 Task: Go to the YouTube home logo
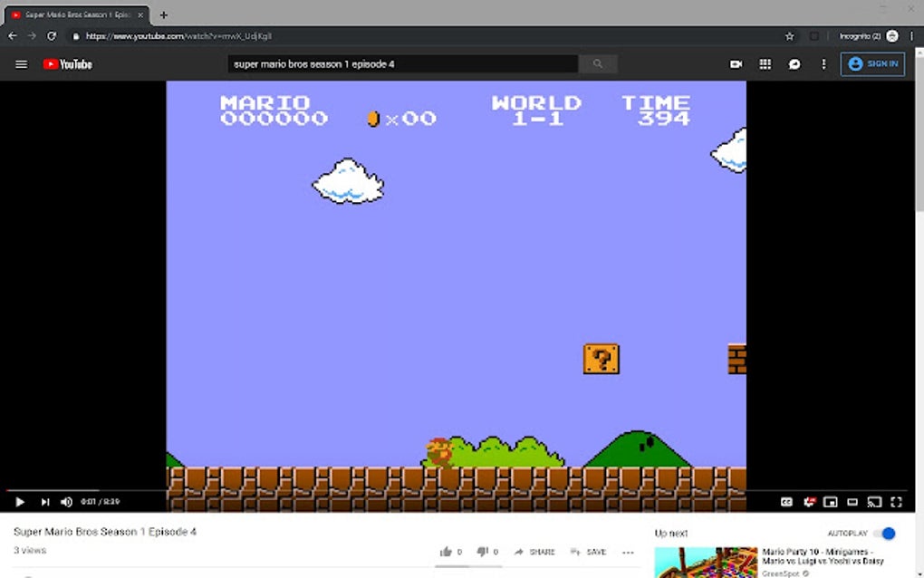click(x=68, y=64)
